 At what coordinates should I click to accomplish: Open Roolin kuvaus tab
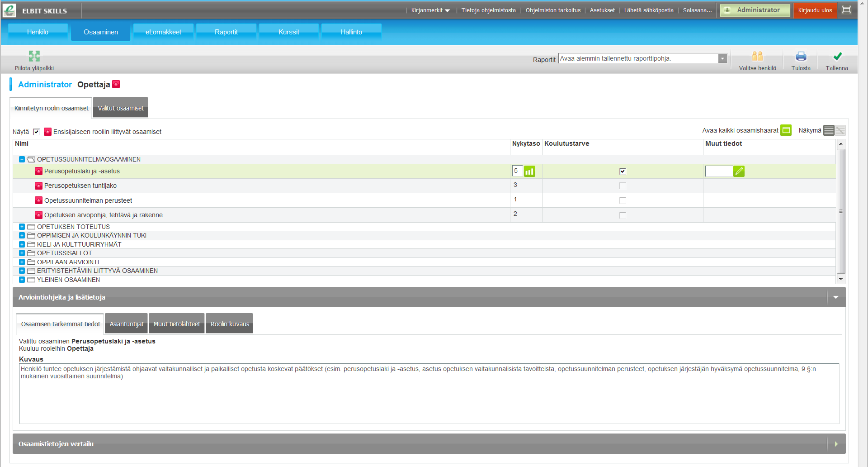230,324
